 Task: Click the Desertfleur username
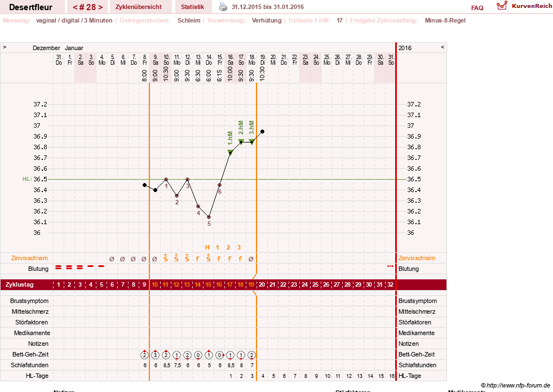(x=30, y=7)
